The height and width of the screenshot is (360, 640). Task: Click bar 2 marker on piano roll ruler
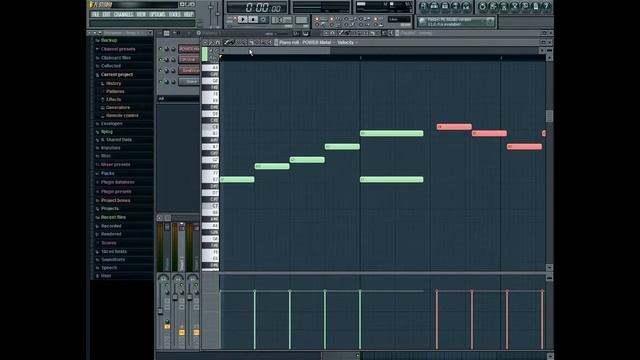(360, 58)
